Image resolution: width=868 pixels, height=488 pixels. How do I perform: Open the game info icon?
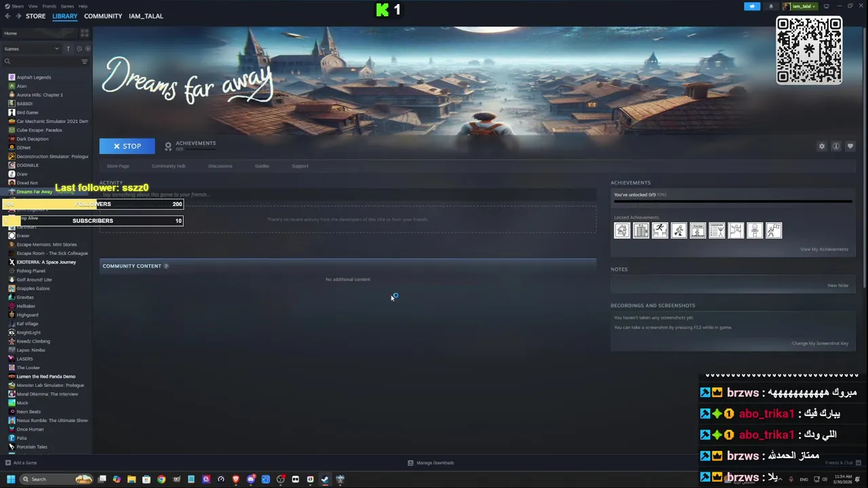coord(836,146)
